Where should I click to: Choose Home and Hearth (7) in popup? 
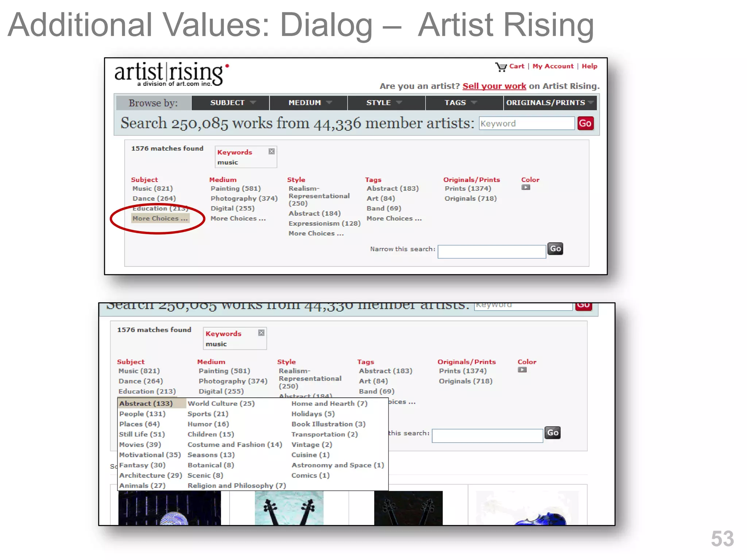329,403
